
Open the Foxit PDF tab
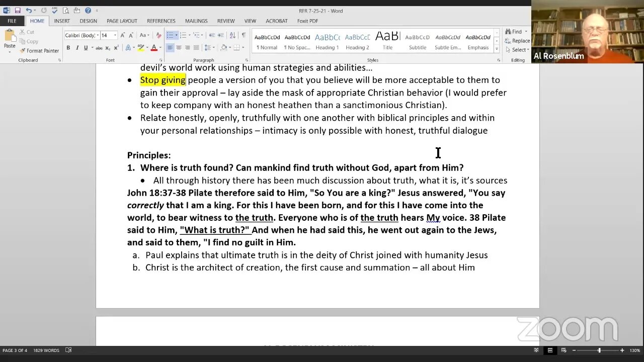(307, 21)
